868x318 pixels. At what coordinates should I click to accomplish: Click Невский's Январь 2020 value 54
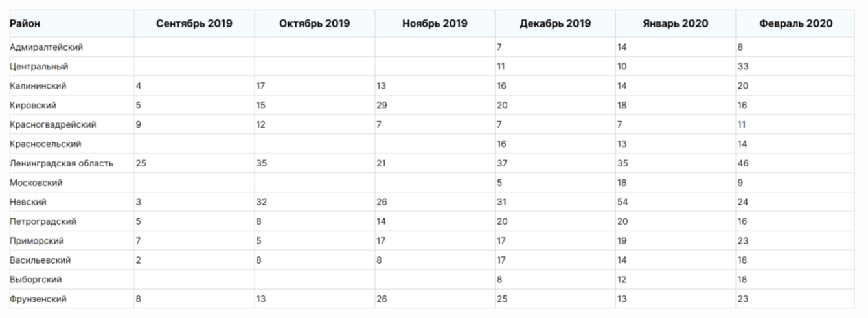point(624,202)
